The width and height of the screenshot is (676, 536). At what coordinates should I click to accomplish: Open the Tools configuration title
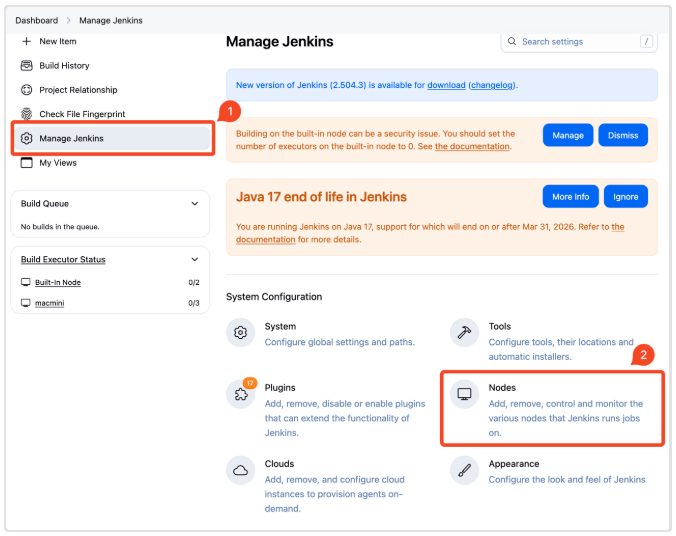[500, 326]
